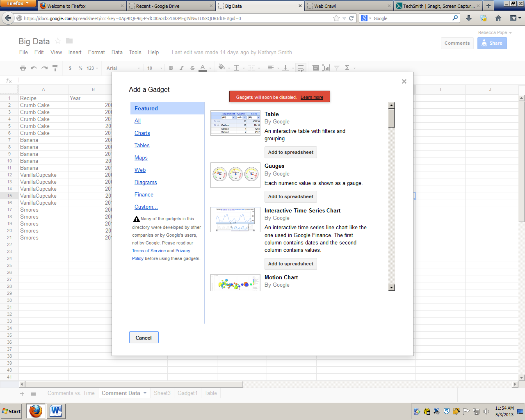Add the Table gadget to spreadsheet

tap(291, 152)
